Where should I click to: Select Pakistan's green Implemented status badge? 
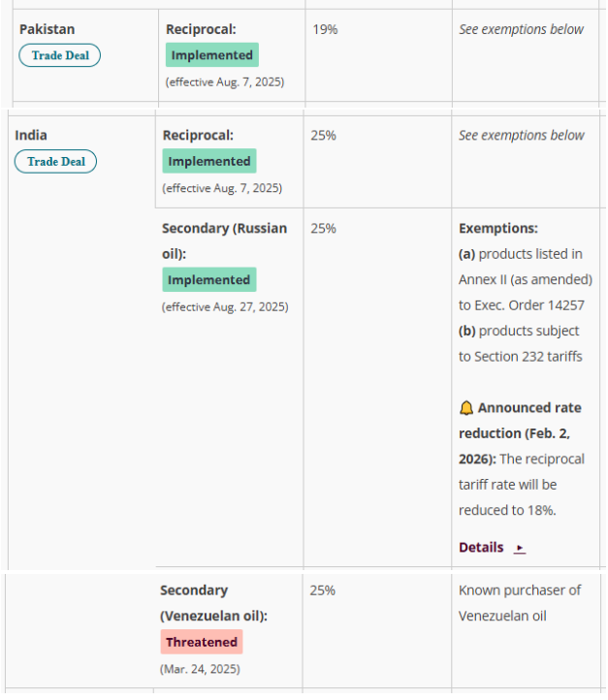point(211,55)
